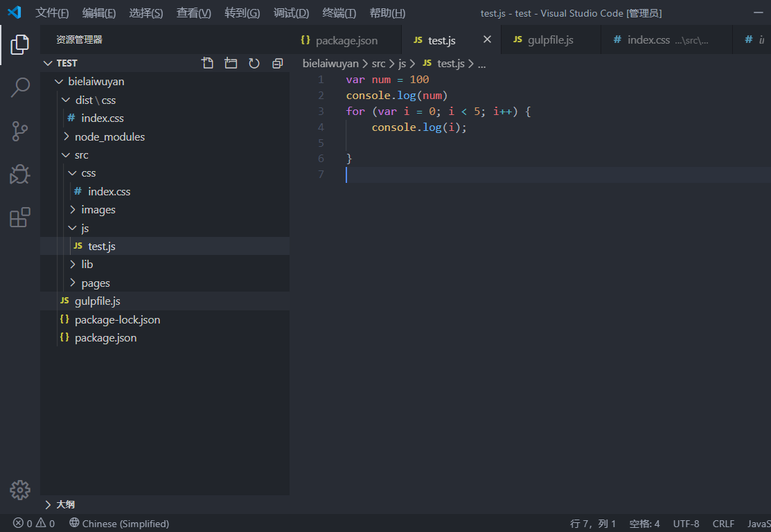Viewport: 771px width, 532px height.
Task: Collapse all folders in explorer
Action: pyautogui.click(x=277, y=63)
